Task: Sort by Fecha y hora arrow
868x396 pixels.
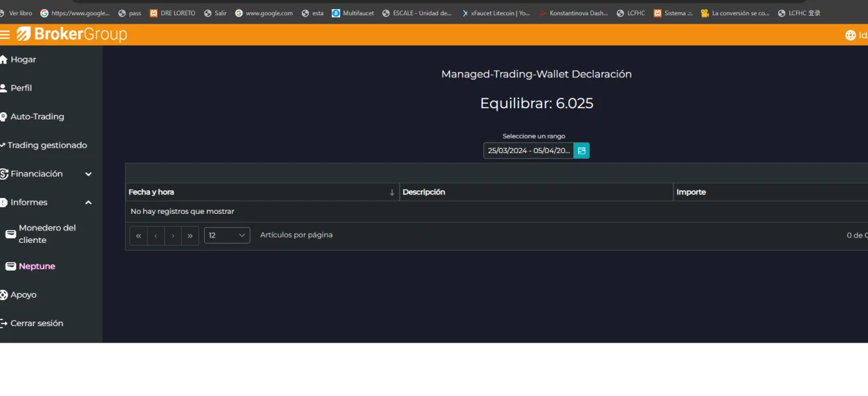Action: [x=392, y=192]
